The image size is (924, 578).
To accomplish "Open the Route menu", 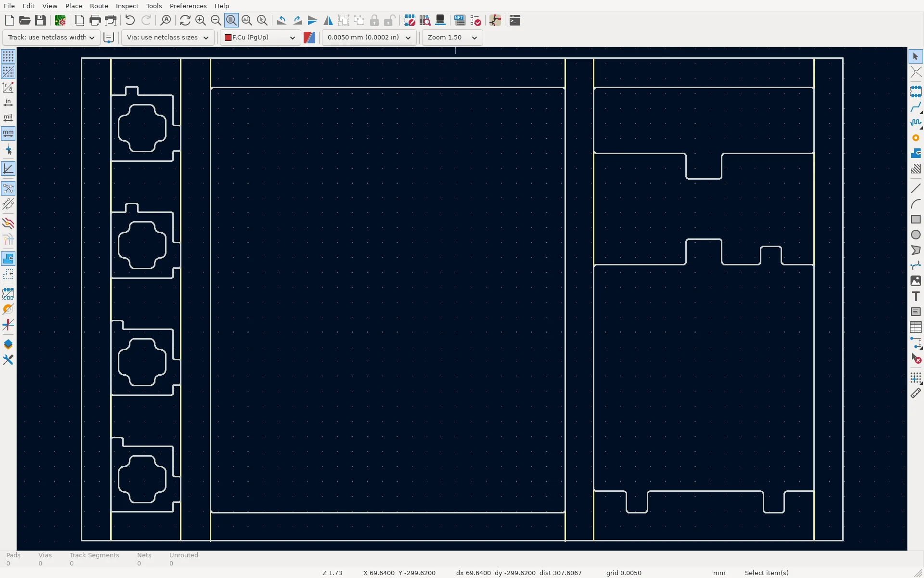I will pos(99,6).
